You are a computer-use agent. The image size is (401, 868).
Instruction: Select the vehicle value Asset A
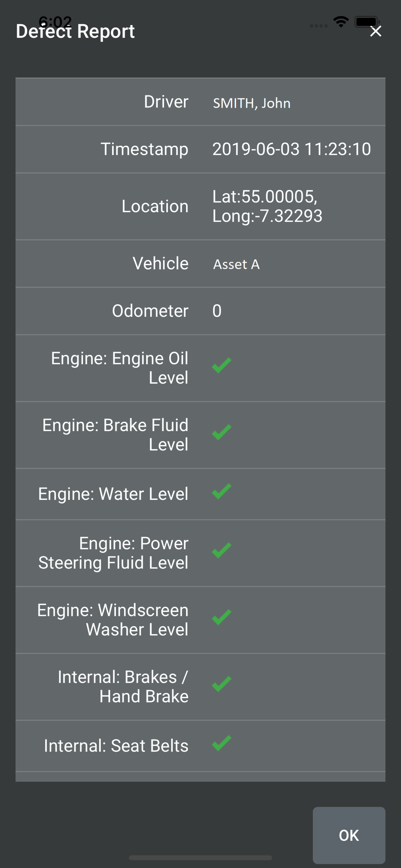(237, 264)
